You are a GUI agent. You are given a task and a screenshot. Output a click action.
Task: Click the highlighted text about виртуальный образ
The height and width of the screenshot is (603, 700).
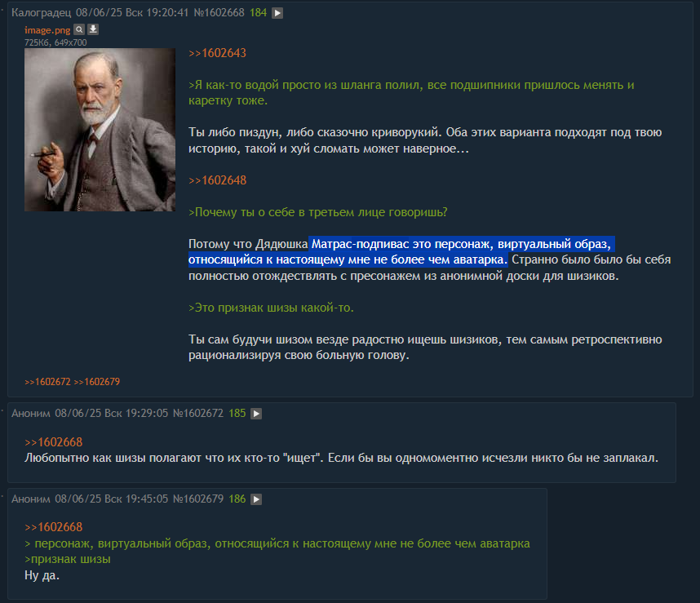tap(401, 252)
